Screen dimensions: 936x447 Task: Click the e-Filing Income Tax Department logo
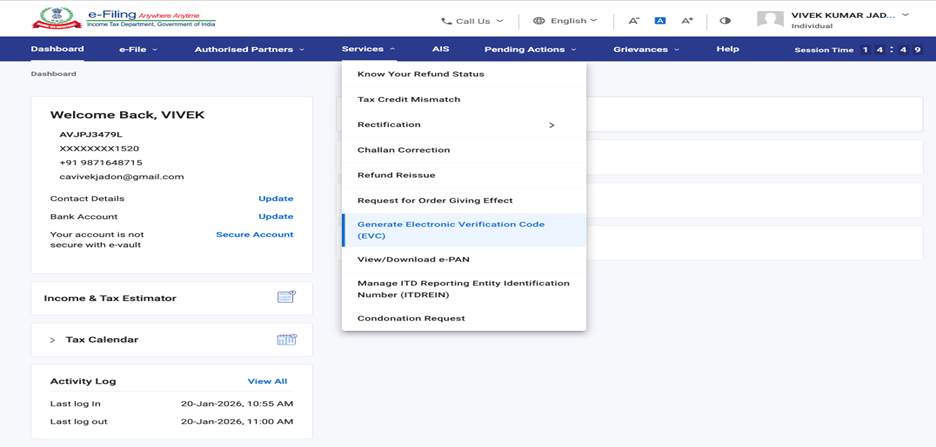pos(122,18)
